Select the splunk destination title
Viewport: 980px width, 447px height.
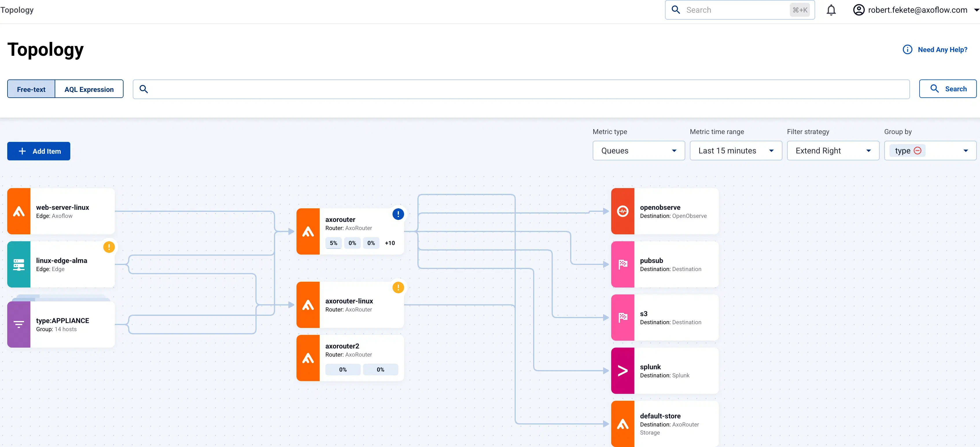(x=650, y=367)
